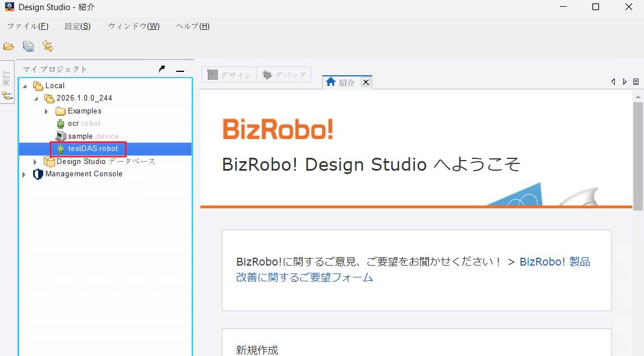Open the 実行 vertical side tab
This screenshot has width=644, height=356.
[7, 78]
